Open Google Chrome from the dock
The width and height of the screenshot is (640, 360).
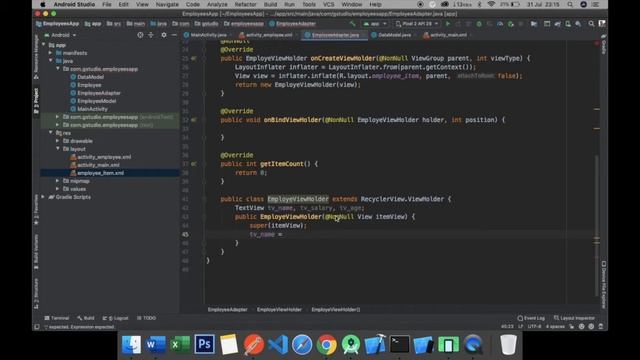[327, 344]
